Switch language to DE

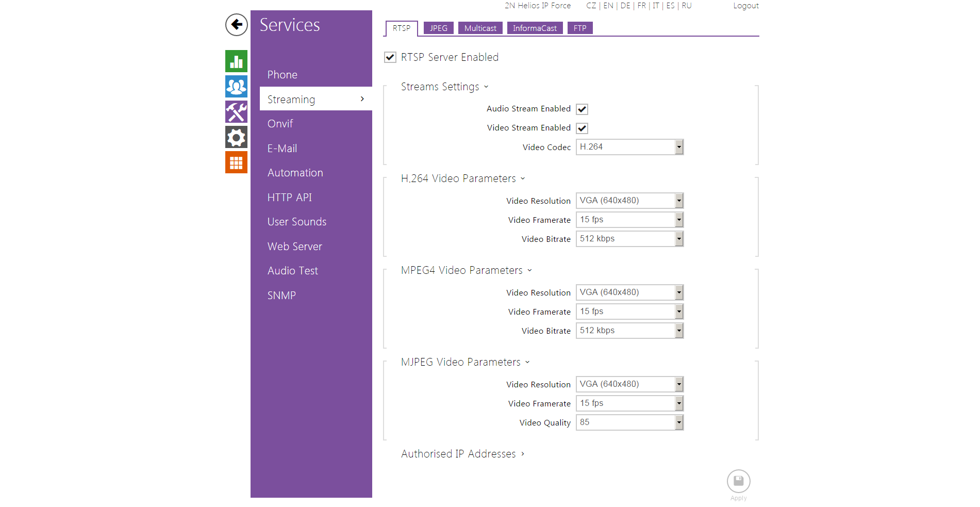coord(625,6)
